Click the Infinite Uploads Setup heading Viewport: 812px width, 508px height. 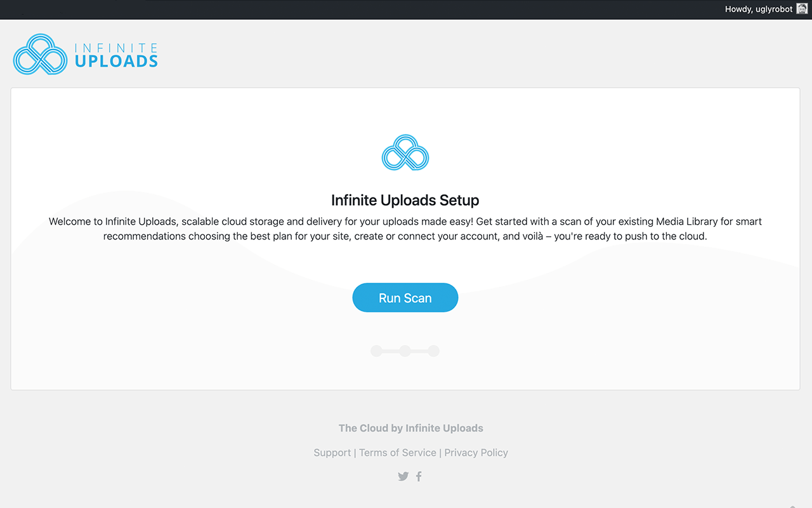(x=405, y=200)
